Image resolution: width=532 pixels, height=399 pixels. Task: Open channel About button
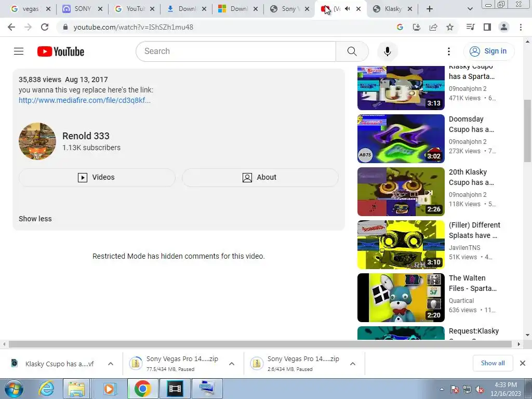click(260, 178)
